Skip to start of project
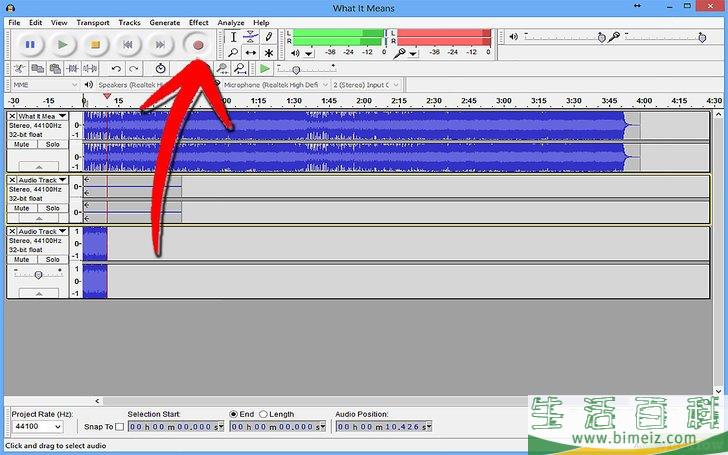 tap(128, 45)
